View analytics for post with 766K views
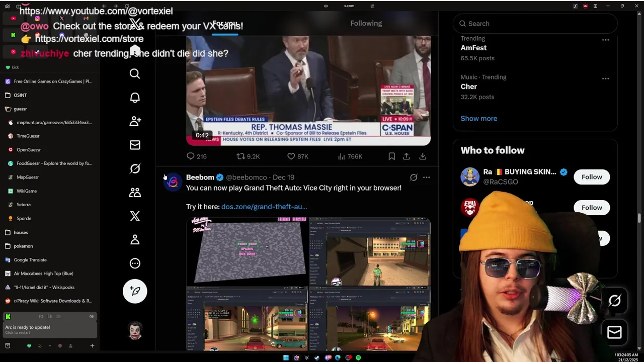Screen dimensions: 644x362 (x=350, y=156)
